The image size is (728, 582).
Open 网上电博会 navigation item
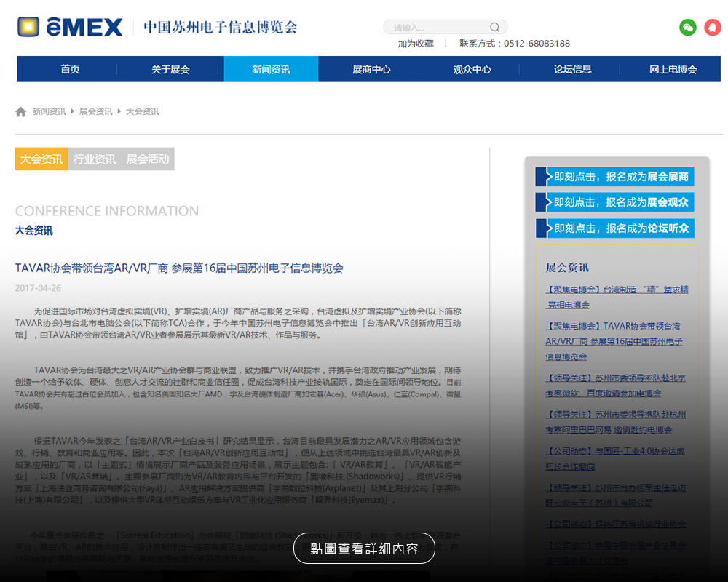673,70
